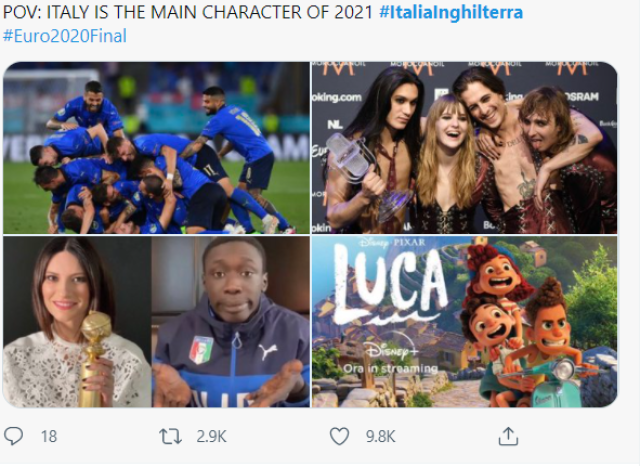The width and height of the screenshot is (640, 466).
Task: Open the share icon menu
Action: coord(508,436)
